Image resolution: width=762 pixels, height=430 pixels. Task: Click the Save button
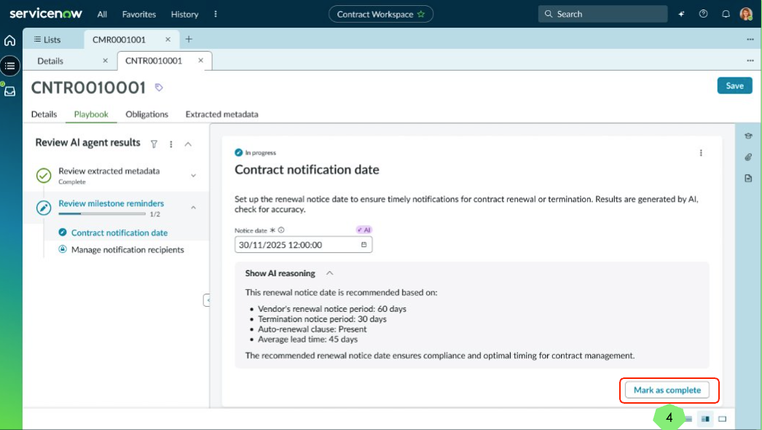click(x=734, y=86)
